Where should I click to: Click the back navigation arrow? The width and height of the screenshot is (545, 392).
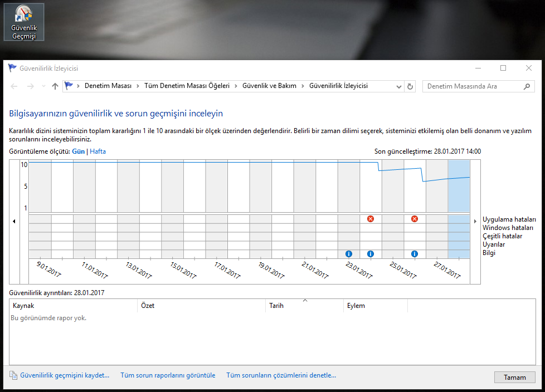click(x=13, y=86)
